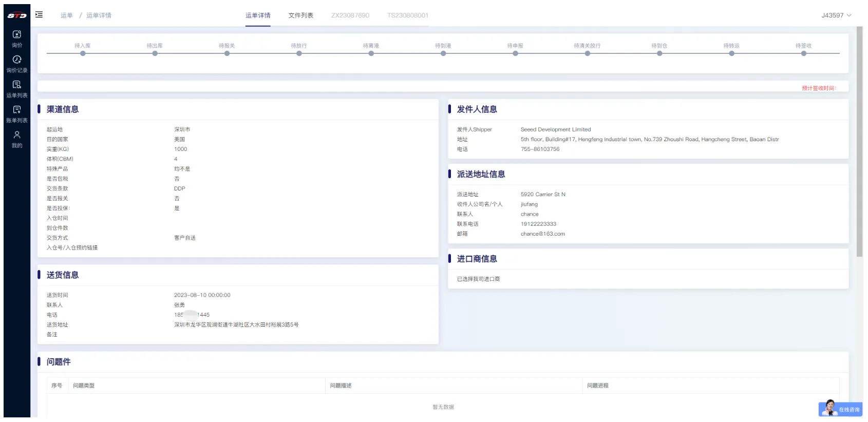Viewport: 868px width, 422px height.
Task: Click delivery time 2023-08-10 00:00:00
Action: (x=202, y=295)
